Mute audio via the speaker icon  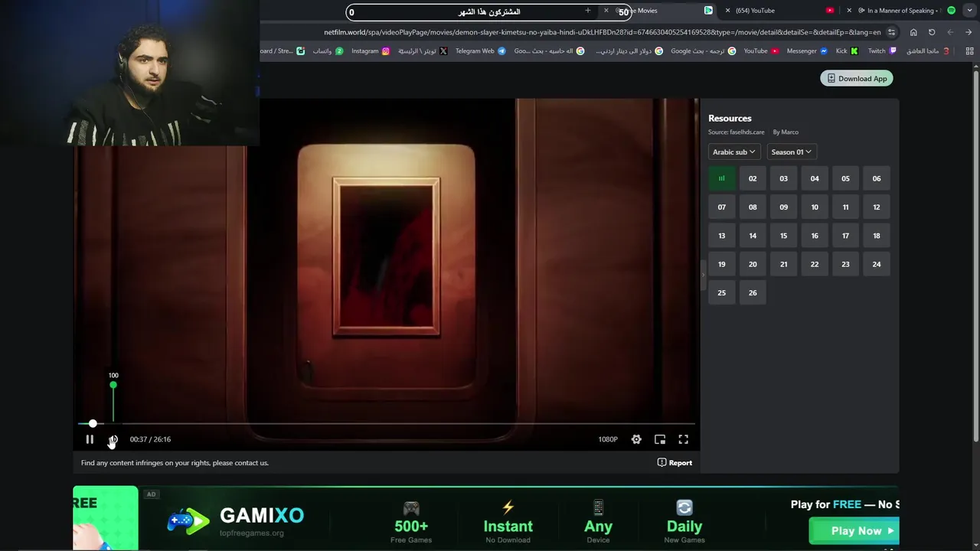[x=113, y=439]
